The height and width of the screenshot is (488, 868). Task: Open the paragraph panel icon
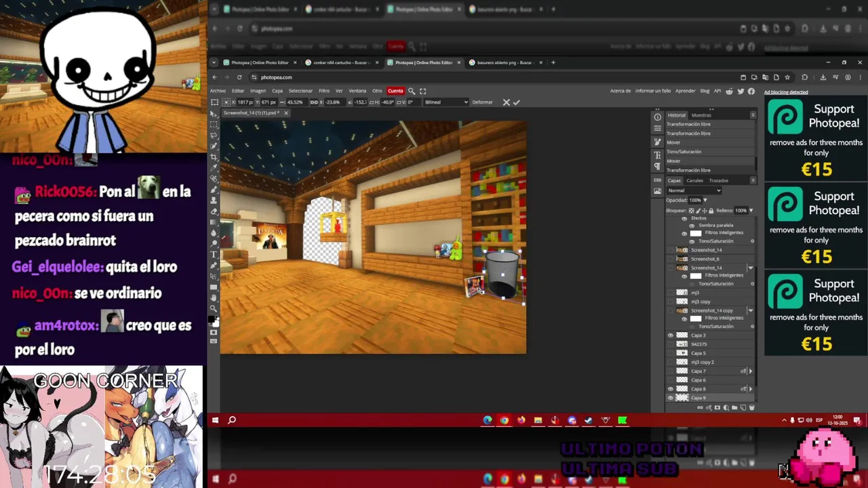click(x=657, y=166)
